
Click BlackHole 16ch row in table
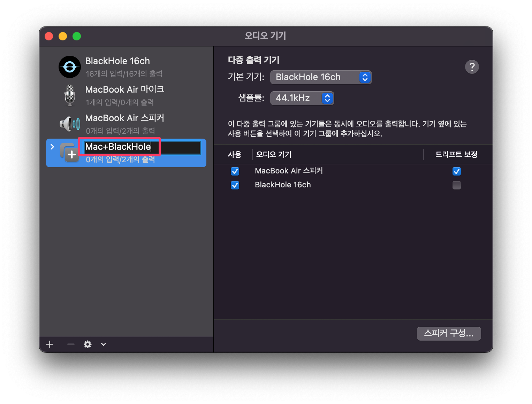tap(353, 185)
